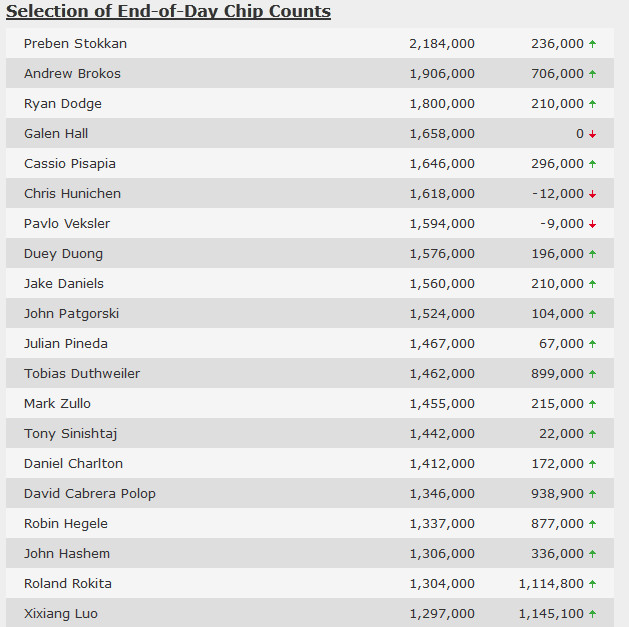629x627 pixels.
Task: Select player name Cassio Pisapia
Action: (70, 164)
